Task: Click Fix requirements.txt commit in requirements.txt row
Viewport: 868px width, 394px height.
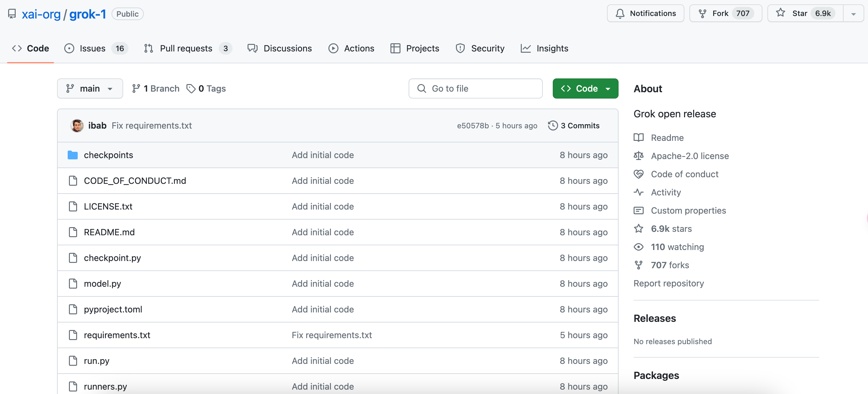Action: [x=332, y=335]
